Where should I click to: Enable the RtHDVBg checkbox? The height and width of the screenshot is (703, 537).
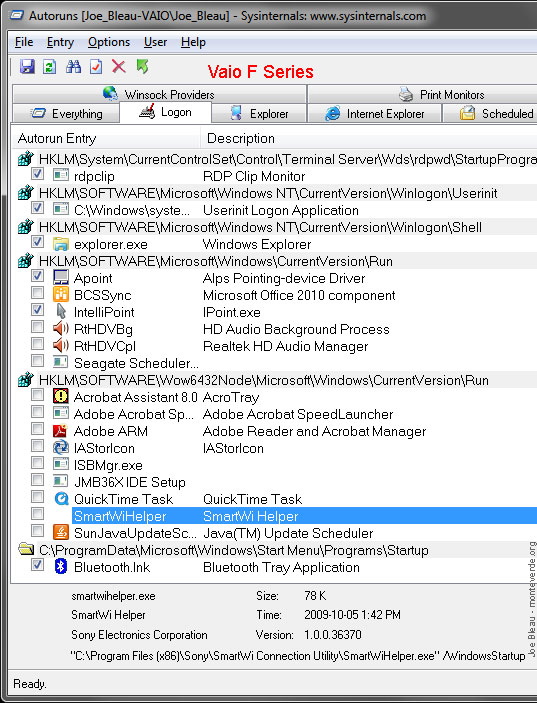coord(37,327)
